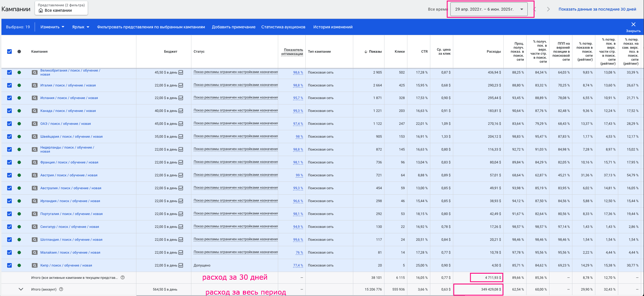Uncheck the Испания campaign checkbox
Screen dimensions: 644x296
pyautogui.click(x=9, y=98)
